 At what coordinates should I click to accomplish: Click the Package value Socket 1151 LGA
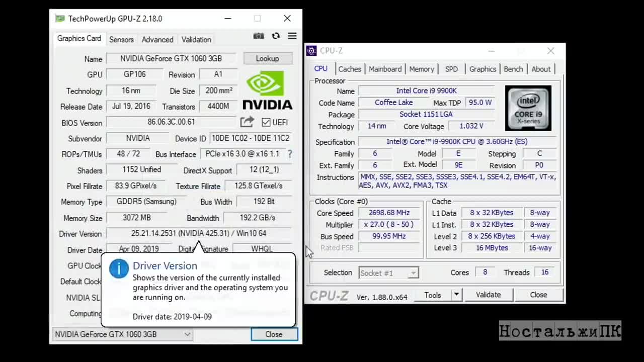pyautogui.click(x=426, y=115)
